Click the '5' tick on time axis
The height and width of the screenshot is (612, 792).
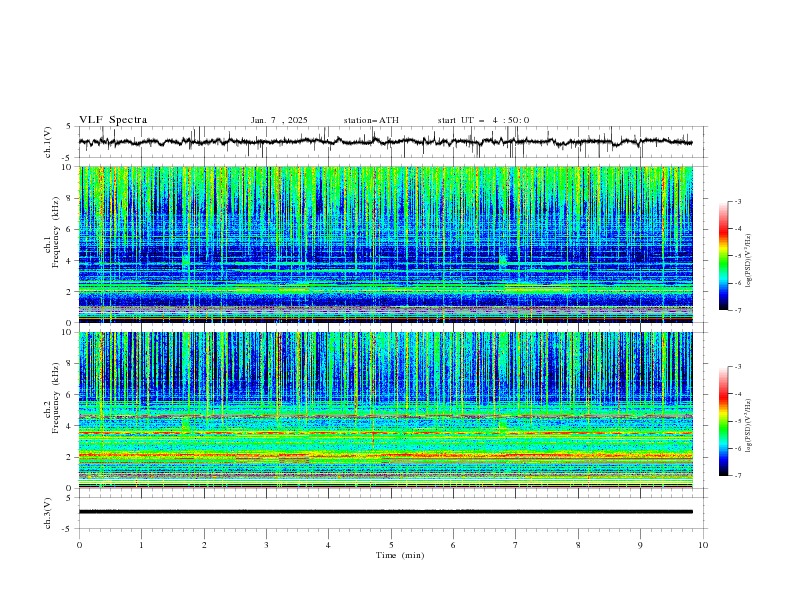point(391,545)
